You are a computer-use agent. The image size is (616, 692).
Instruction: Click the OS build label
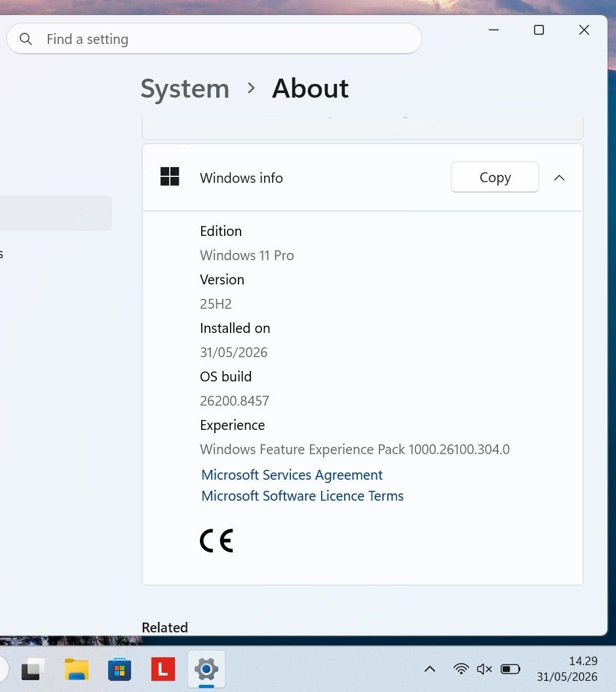click(225, 376)
